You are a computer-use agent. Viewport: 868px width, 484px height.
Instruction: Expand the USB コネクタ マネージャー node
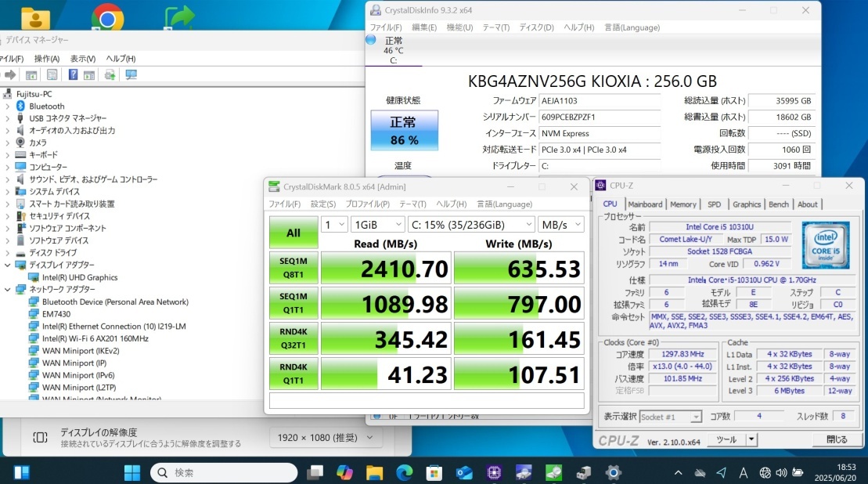click(7, 118)
